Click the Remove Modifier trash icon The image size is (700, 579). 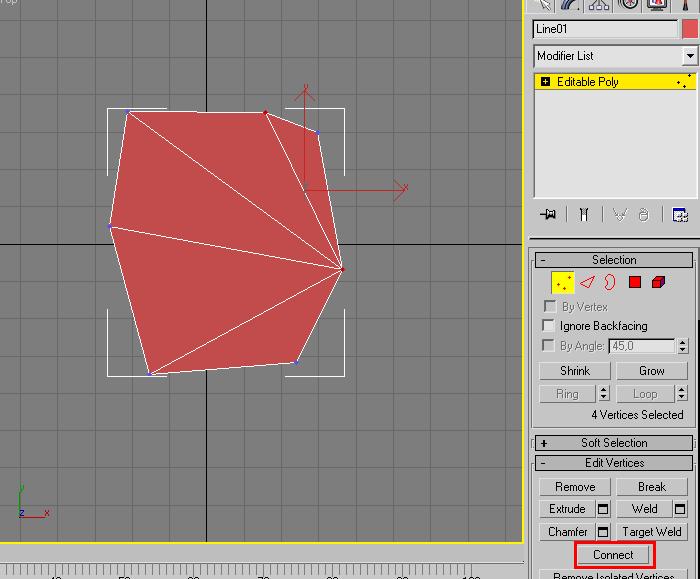tap(643, 215)
